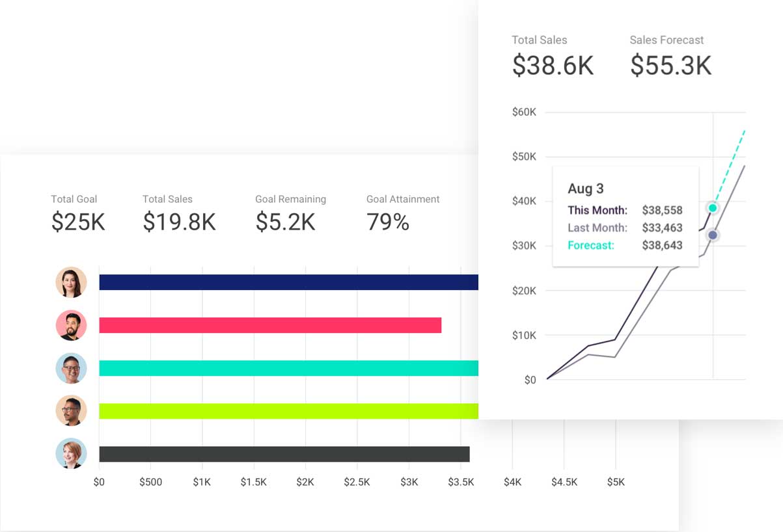This screenshot has height=532, width=783.
Task: Click the avatar beside the lime green bar
Action: coord(71,411)
